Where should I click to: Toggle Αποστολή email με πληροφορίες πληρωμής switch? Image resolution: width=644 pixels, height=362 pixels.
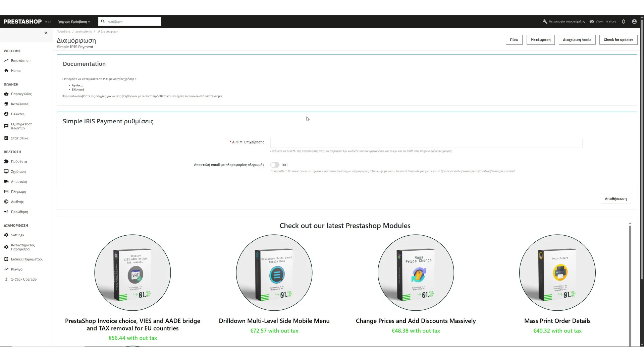pos(275,165)
